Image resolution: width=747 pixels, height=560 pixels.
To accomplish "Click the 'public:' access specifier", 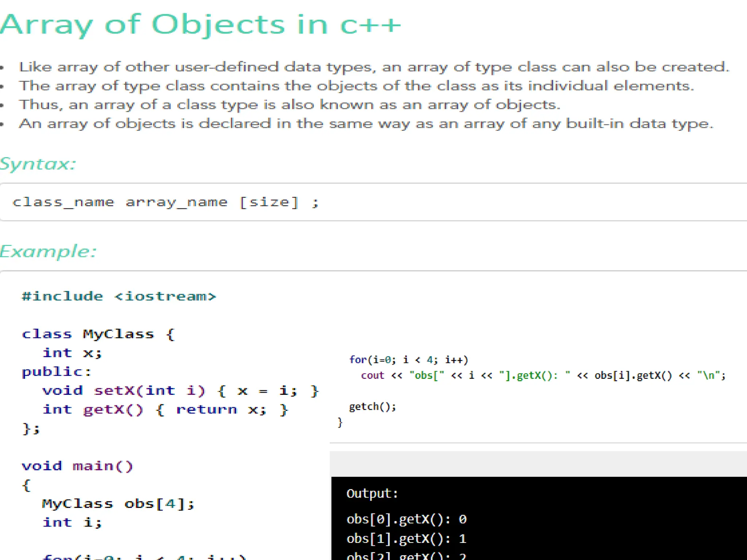I will [57, 372].
